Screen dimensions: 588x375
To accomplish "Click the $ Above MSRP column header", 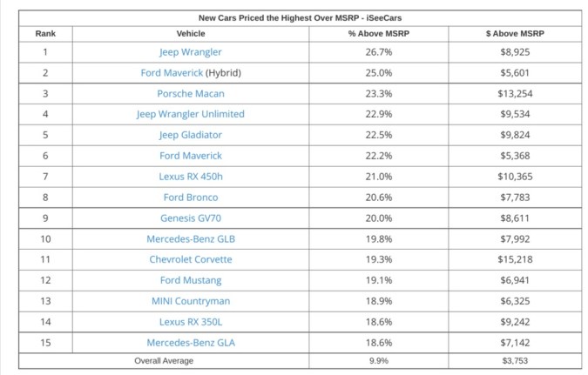I will [515, 33].
